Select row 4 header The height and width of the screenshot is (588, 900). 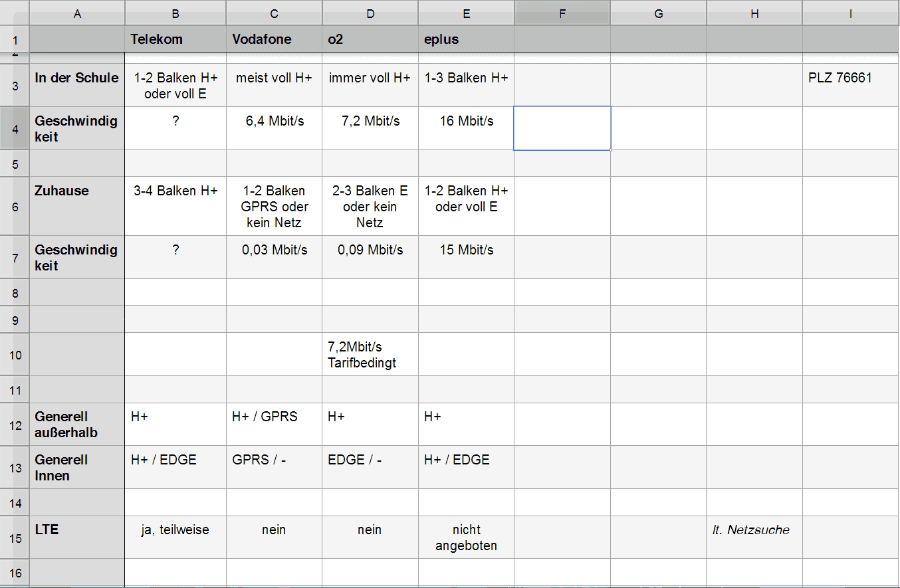pyautogui.click(x=15, y=128)
